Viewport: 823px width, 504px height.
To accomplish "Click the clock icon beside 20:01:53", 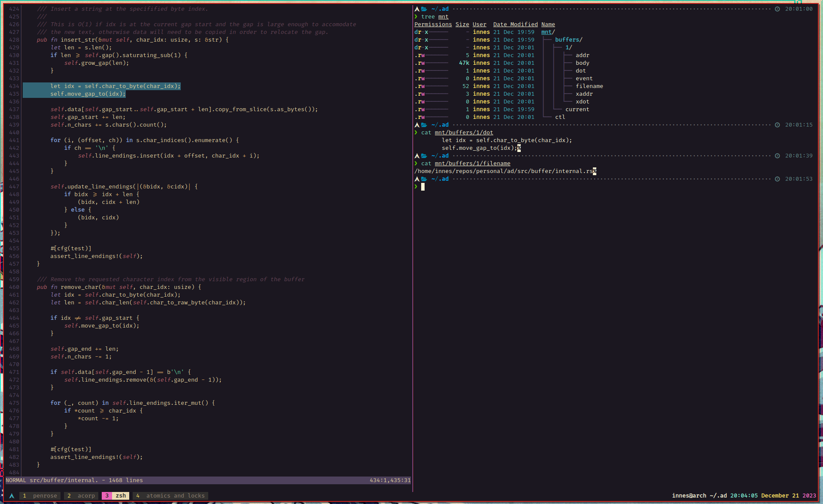I will point(777,179).
